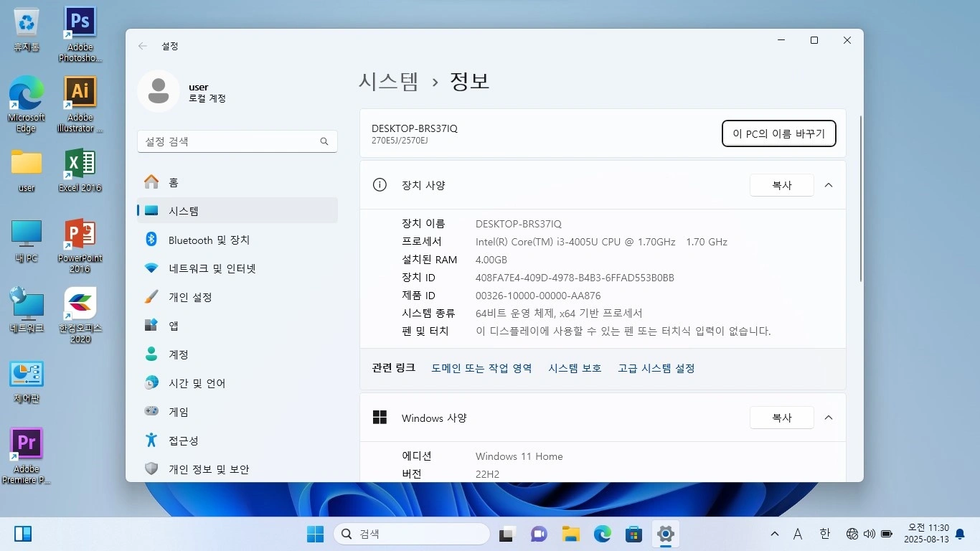
Task: Open PowerPoint 2016 desktop shortcut
Action: coord(80,246)
